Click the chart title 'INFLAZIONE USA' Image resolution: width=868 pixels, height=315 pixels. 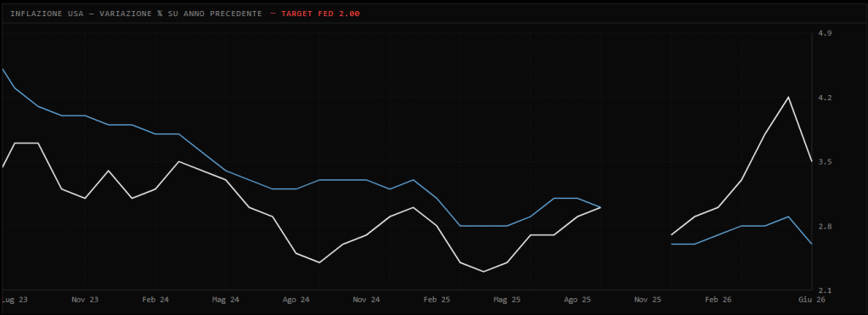[42, 14]
